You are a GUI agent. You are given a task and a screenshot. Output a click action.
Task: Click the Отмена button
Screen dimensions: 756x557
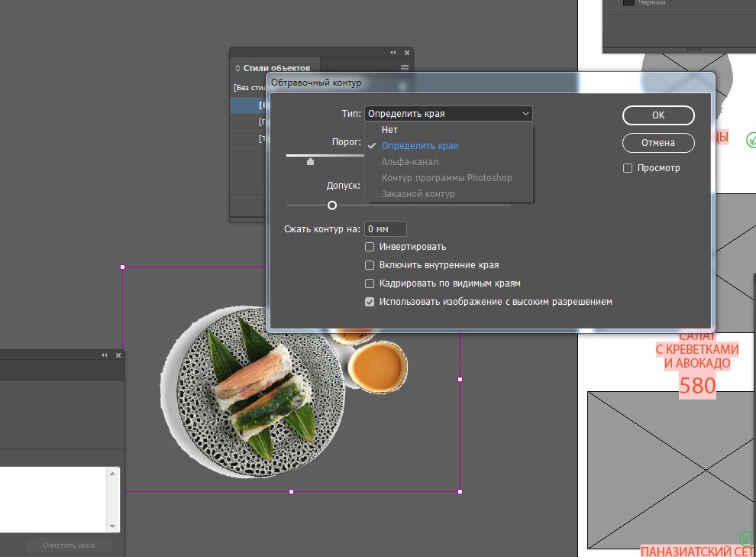tap(657, 143)
